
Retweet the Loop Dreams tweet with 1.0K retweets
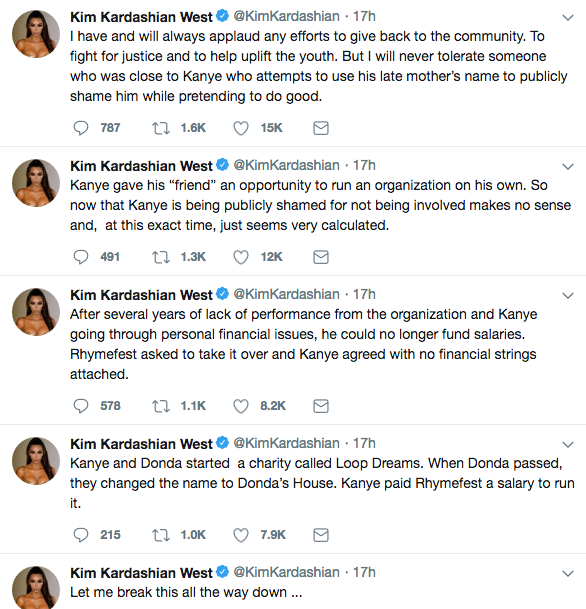pyautogui.click(x=161, y=535)
